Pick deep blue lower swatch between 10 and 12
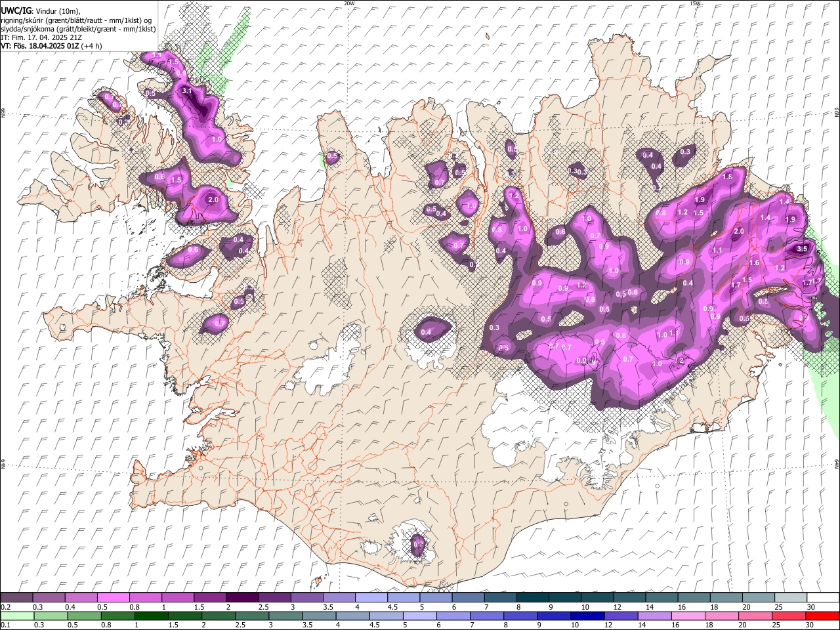Image resolution: width=840 pixels, height=630 pixels. pyautogui.click(x=587, y=616)
